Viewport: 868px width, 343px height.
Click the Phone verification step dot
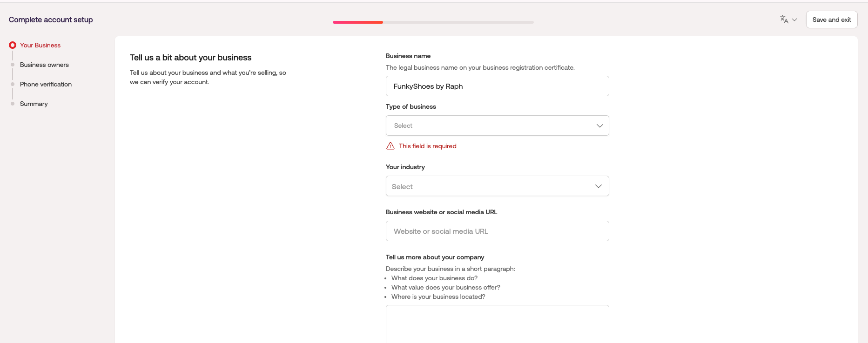(13, 84)
